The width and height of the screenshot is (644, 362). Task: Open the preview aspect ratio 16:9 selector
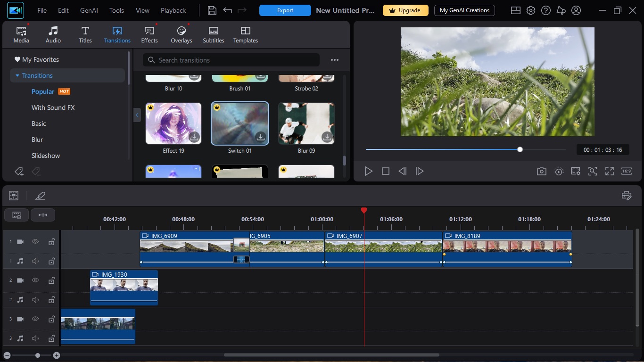[x=627, y=172]
